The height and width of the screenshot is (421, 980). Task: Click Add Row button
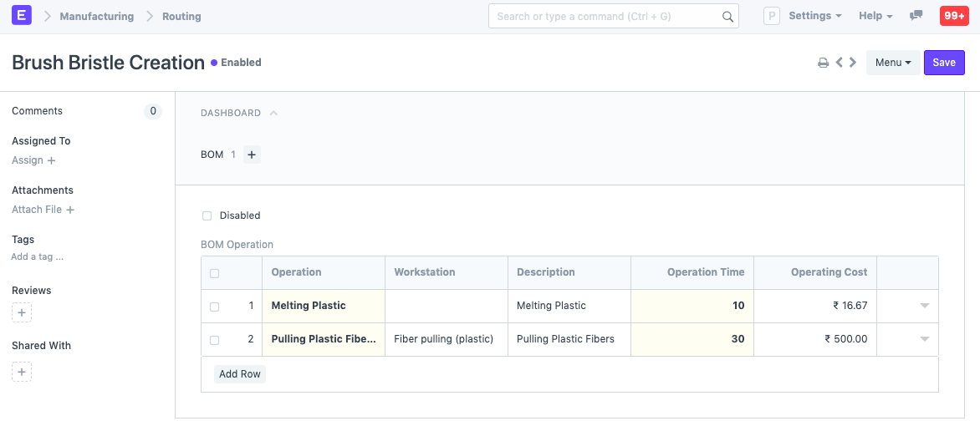pos(240,374)
